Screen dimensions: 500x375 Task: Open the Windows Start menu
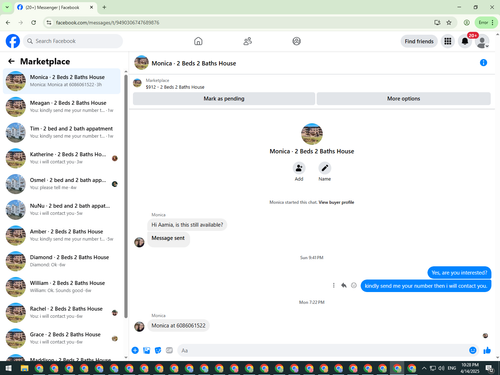click(x=8, y=368)
